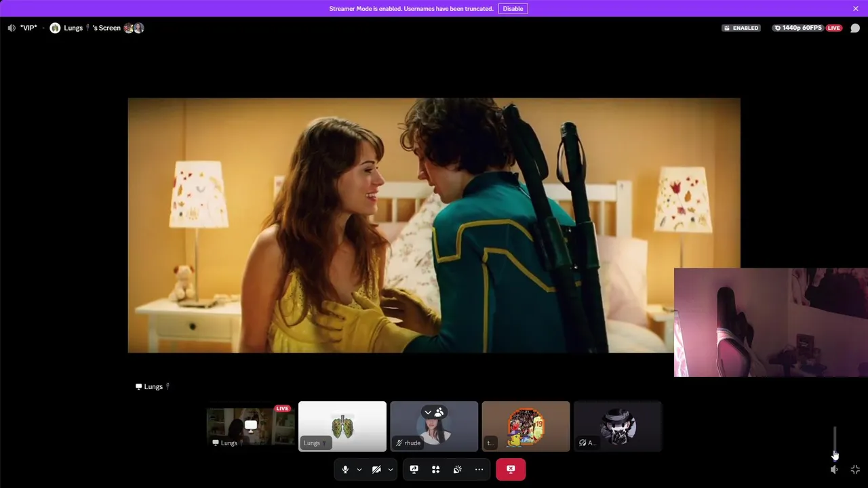Open camera options arrow
Image resolution: width=868 pixels, height=488 pixels.
click(x=391, y=469)
